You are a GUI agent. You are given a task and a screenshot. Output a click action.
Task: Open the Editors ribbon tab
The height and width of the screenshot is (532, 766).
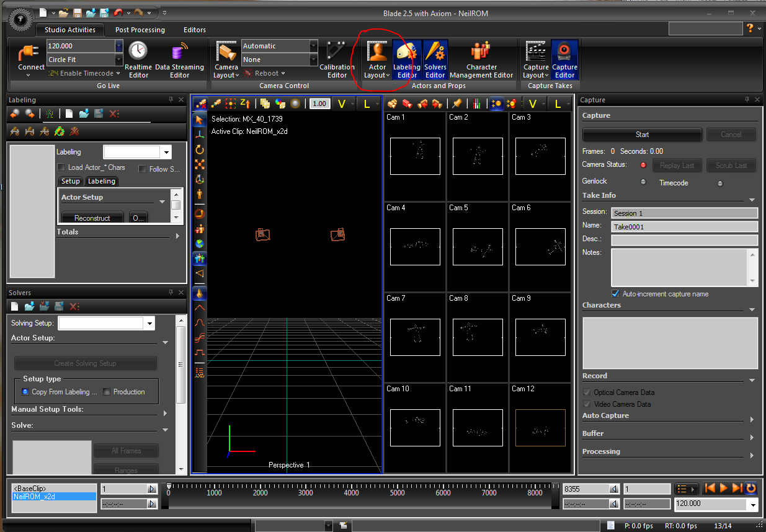[x=195, y=30]
